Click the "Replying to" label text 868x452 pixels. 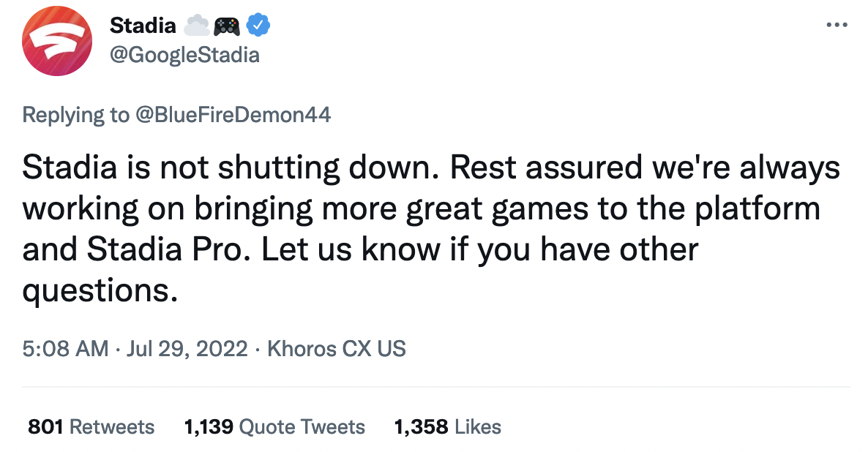75,115
